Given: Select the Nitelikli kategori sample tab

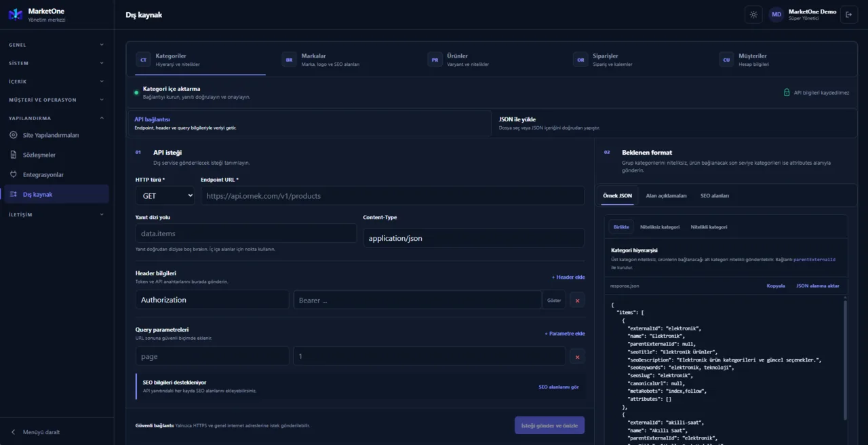Looking at the screenshot, I should pyautogui.click(x=709, y=227).
